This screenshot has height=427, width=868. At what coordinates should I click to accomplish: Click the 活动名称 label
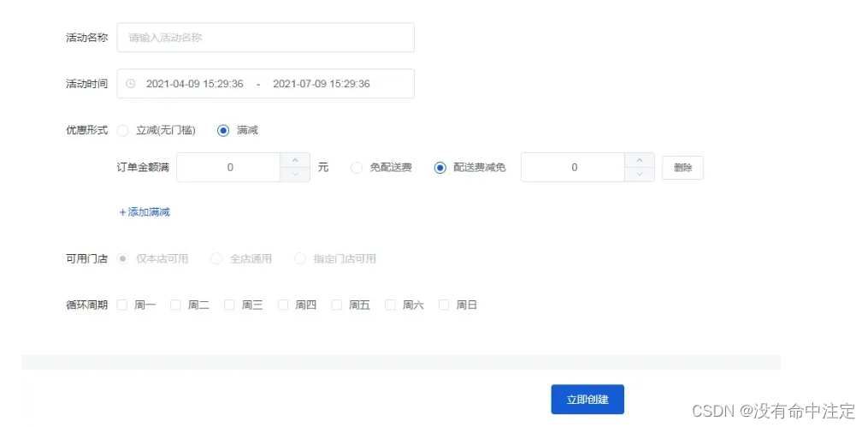tap(87, 38)
